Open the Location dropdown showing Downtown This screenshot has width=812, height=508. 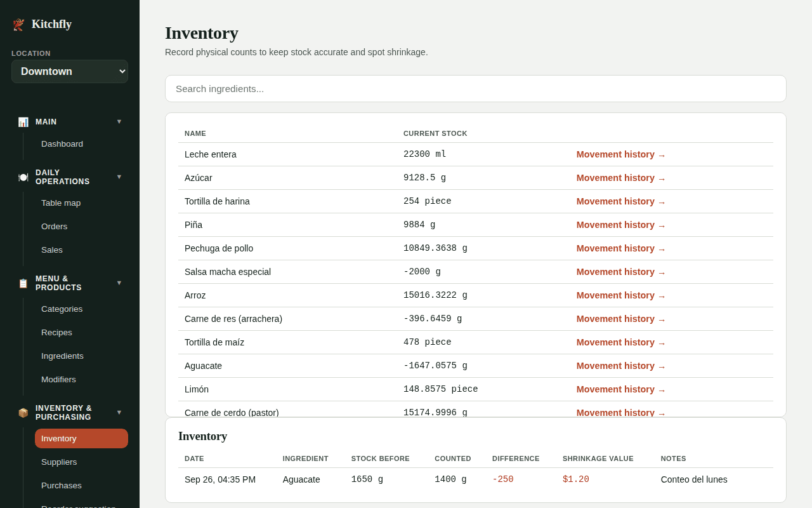click(70, 72)
